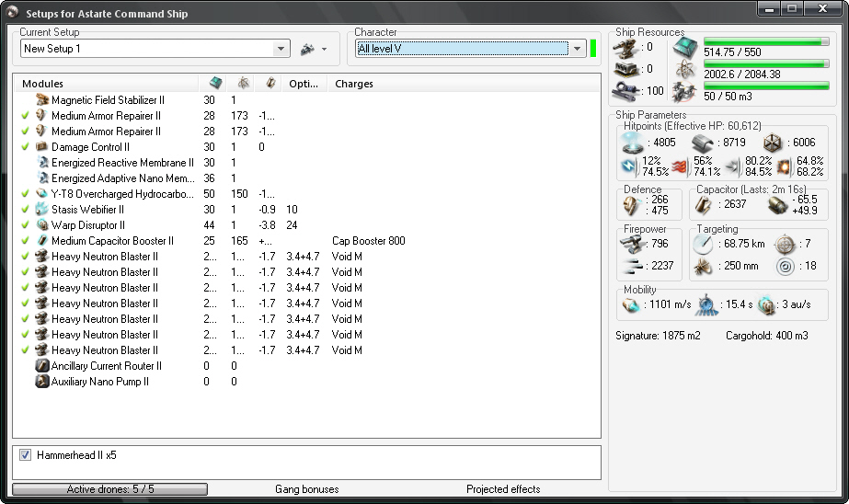The width and height of the screenshot is (849, 504).
Task: Click the Energized Reactive Membrane II icon
Action: [43, 163]
